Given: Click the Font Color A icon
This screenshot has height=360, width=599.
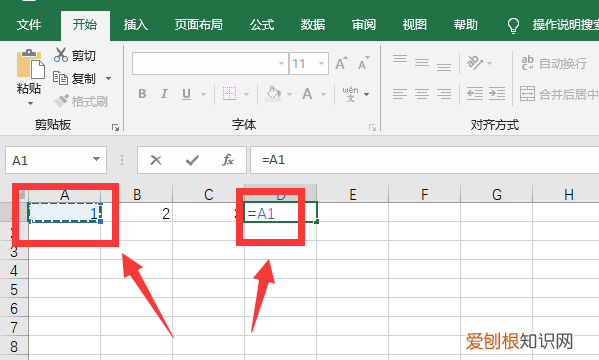Looking at the screenshot, I should [307, 94].
